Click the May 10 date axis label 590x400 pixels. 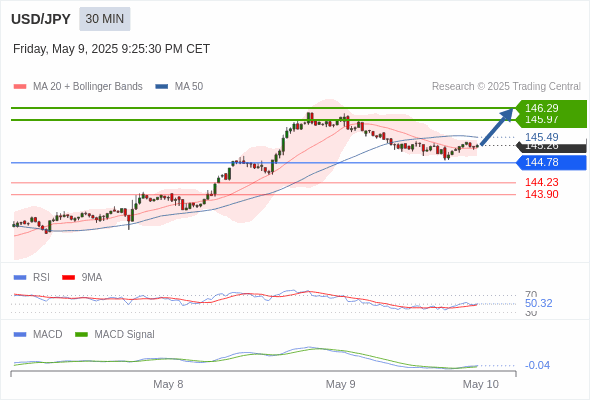pyautogui.click(x=481, y=384)
